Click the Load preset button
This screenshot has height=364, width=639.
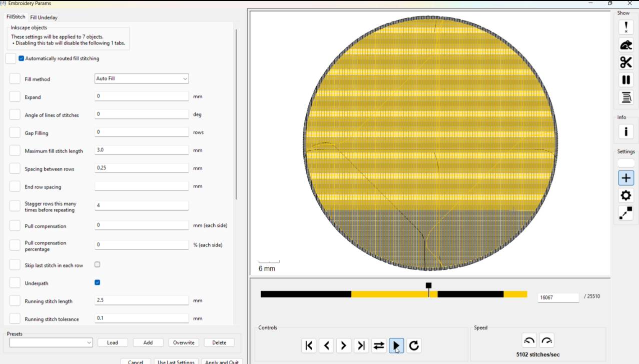tap(113, 342)
